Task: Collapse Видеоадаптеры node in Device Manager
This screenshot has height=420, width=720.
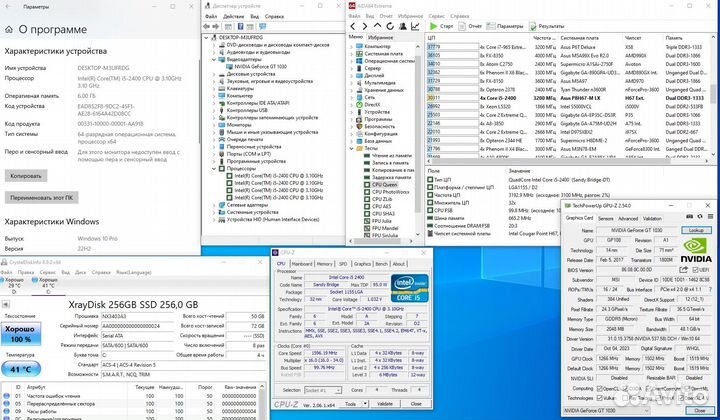Action: pyautogui.click(x=214, y=59)
